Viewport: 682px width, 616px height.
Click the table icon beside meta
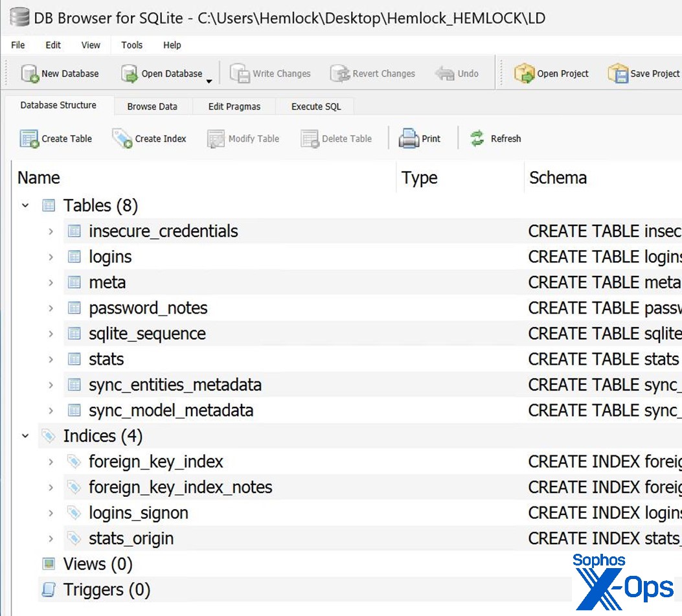click(x=74, y=282)
